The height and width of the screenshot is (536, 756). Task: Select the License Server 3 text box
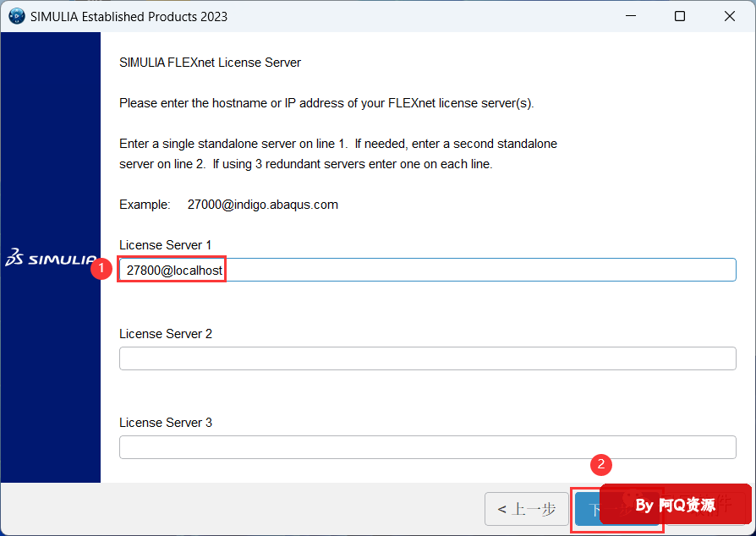tap(427, 447)
